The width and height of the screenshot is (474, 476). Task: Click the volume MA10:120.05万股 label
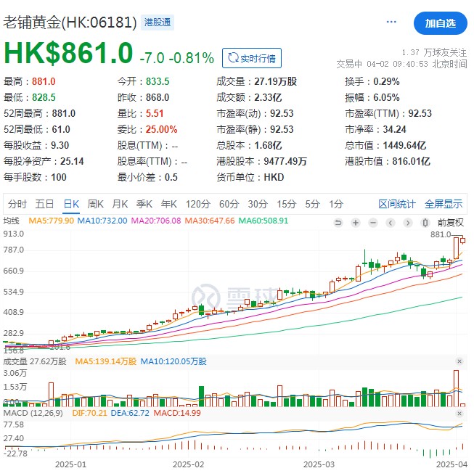pos(173,361)
